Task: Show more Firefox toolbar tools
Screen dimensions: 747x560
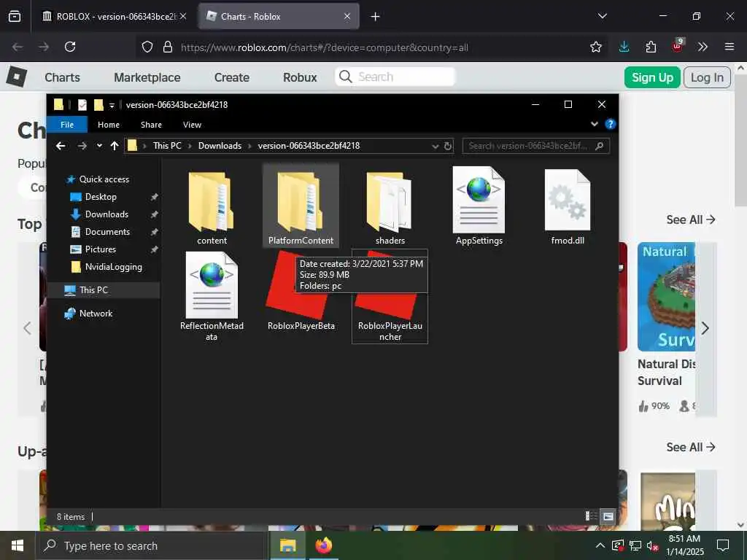Action: 703,47
